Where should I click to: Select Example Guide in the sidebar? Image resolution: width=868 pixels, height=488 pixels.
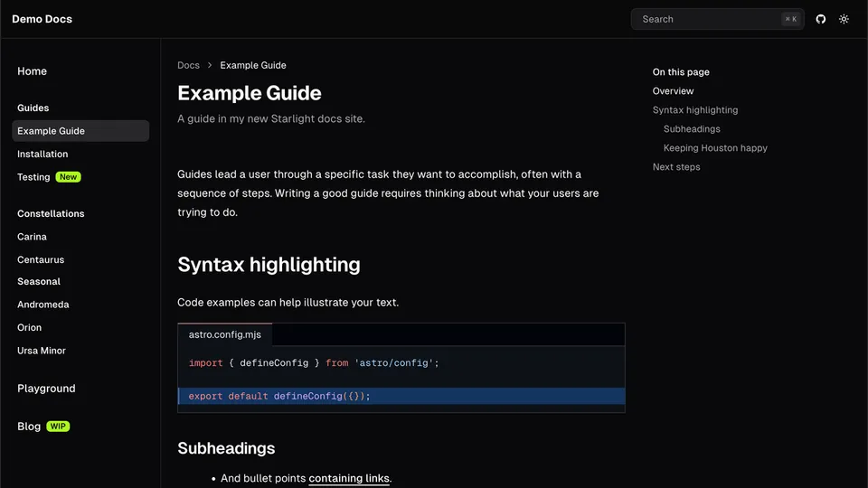pyautogui.click(x=52, y=131)
